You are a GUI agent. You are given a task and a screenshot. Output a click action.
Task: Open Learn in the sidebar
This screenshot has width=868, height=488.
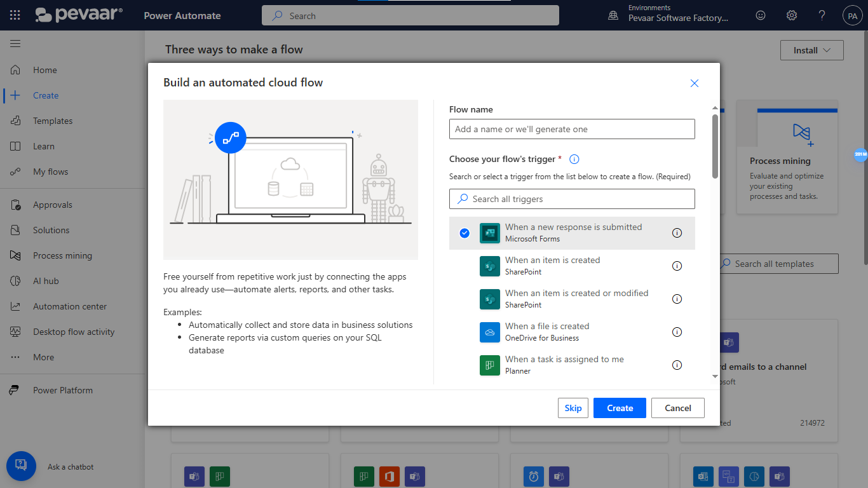pyautogui.click(x=44, y=146)
